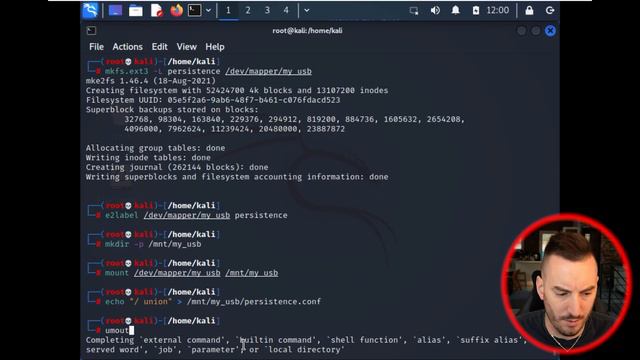This screenshot has width=640, height=360.
Task: Switch to workspace 3
Action: click(x=267, y=10)
